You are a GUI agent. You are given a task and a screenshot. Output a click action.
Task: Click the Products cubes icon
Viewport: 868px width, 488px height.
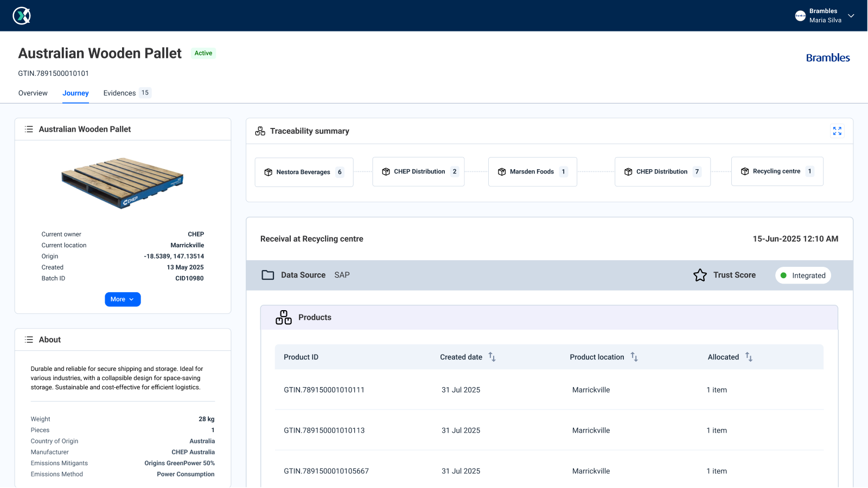(284, 317)
